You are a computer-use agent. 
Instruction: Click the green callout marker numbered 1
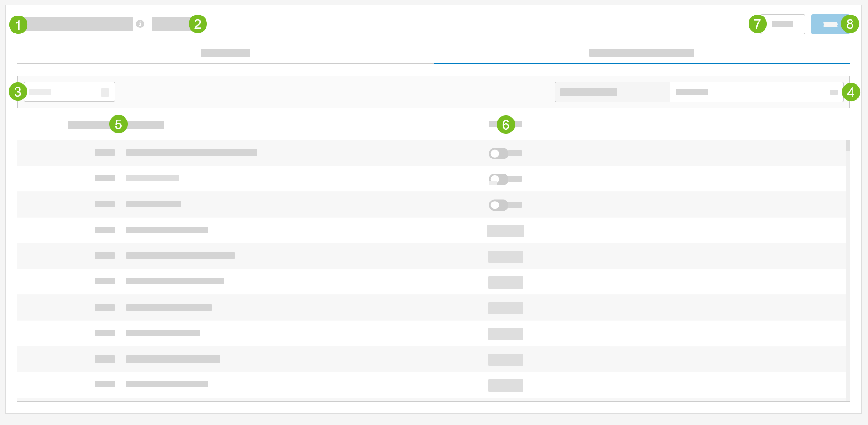tap(18, 24)
